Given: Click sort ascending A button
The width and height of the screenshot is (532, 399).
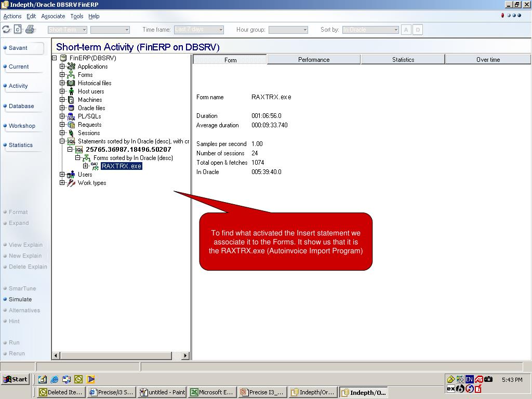Looking at the screenshot, I should pos(406,30).
